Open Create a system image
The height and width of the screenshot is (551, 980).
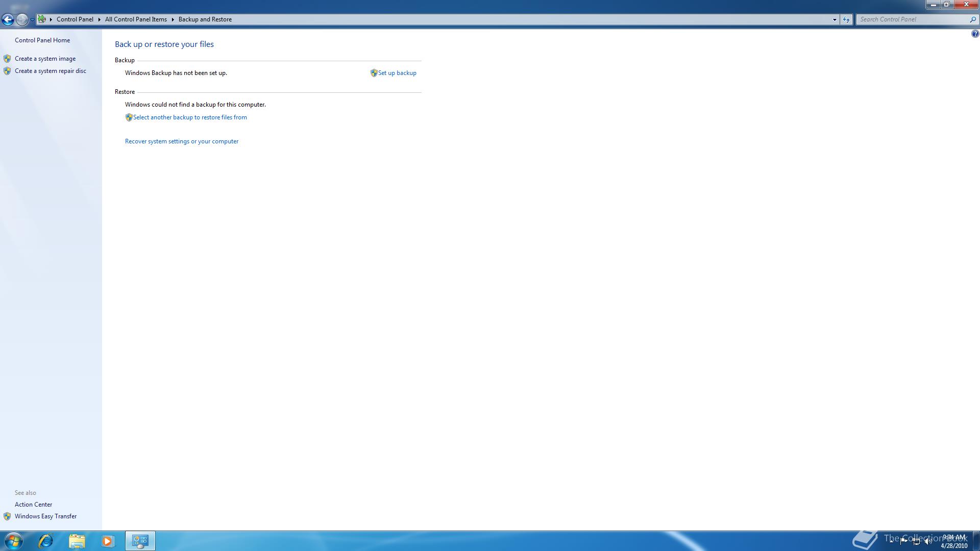(45, 59)
